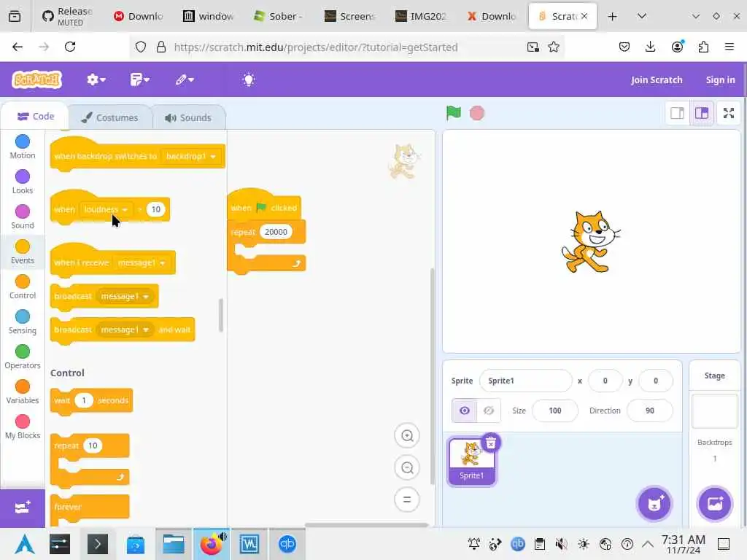The width and height of the screenshot is (747, 560).
Task: Click Join Scratch link
Action: [657, 80]
